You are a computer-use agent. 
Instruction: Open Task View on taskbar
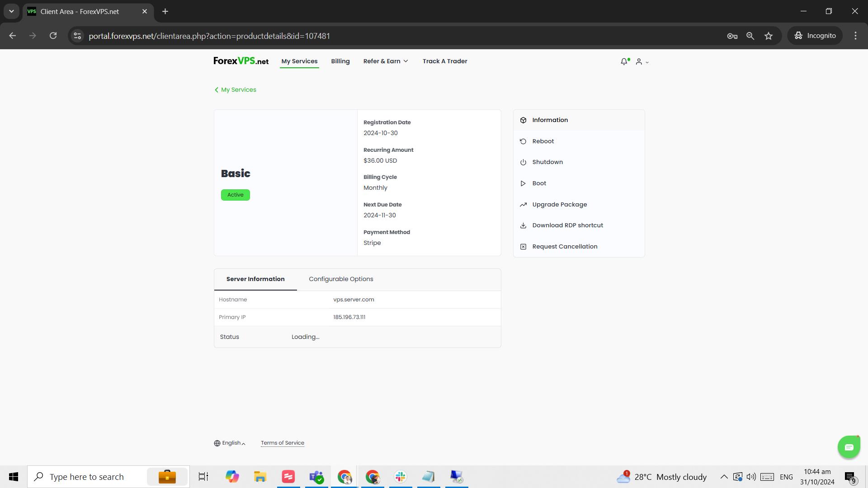click(x=203, y=477)
